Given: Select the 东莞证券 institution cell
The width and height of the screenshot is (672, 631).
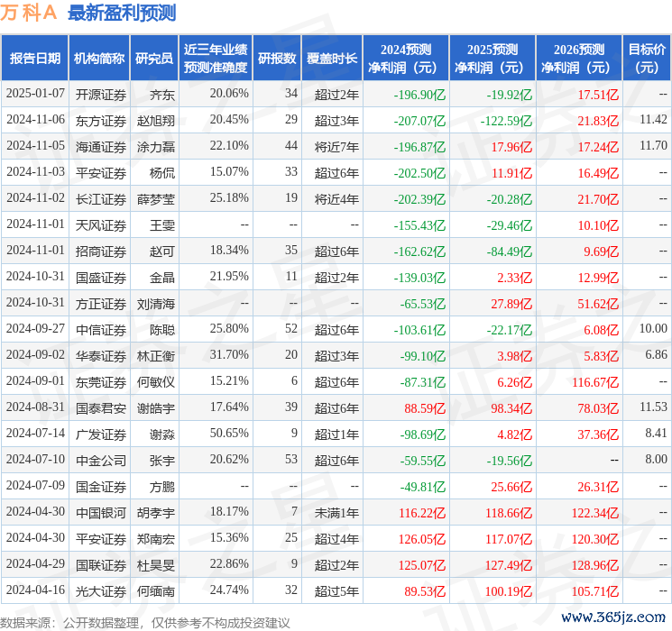Looking at the screenshot, I should 101,382.
